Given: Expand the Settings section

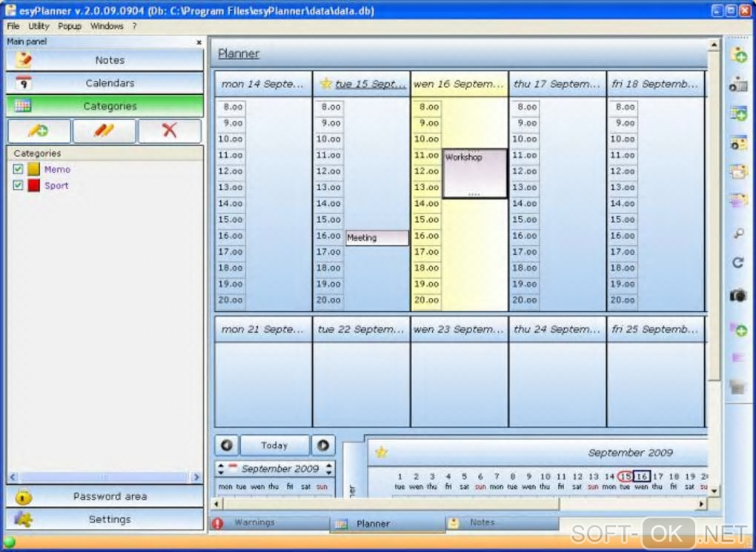Looking at the screenshot, I should [x=105, y=519].
